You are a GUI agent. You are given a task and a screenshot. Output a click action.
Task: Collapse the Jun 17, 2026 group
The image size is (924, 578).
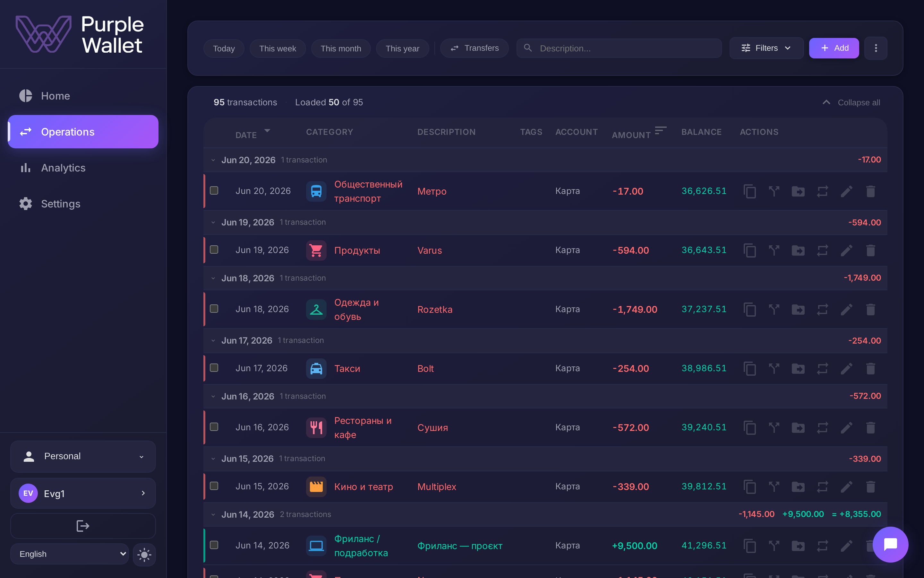pyautogui.click(x=213, y=341)
